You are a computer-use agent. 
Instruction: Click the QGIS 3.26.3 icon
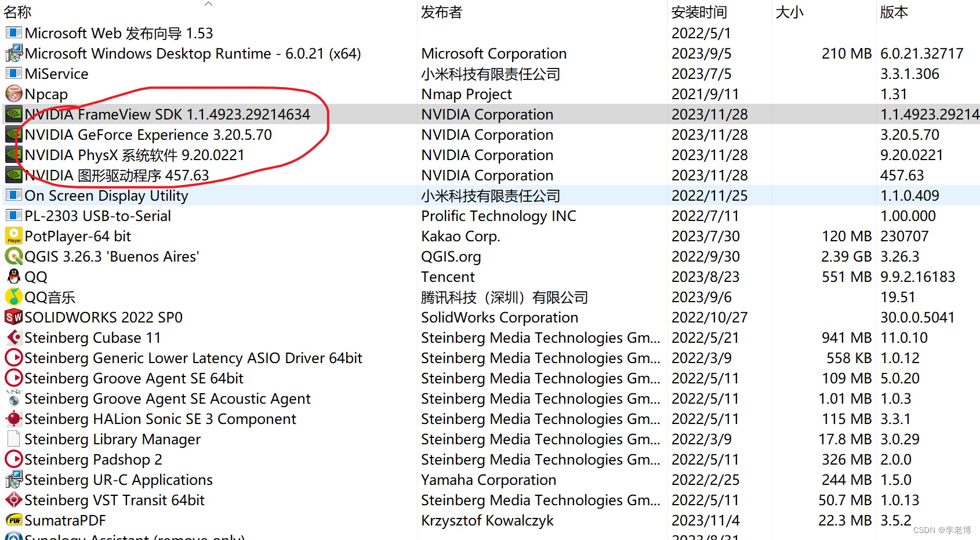point(14,256)
